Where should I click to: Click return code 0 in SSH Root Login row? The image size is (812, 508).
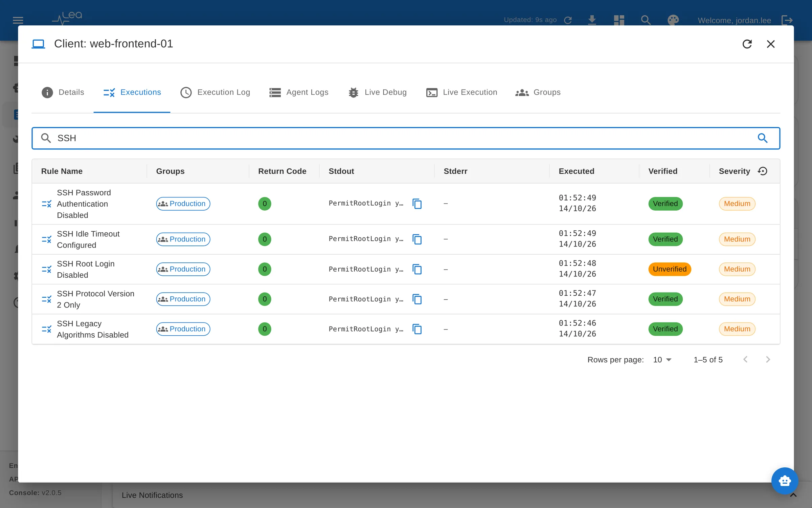pyautogui.click(x=265, y=269)
